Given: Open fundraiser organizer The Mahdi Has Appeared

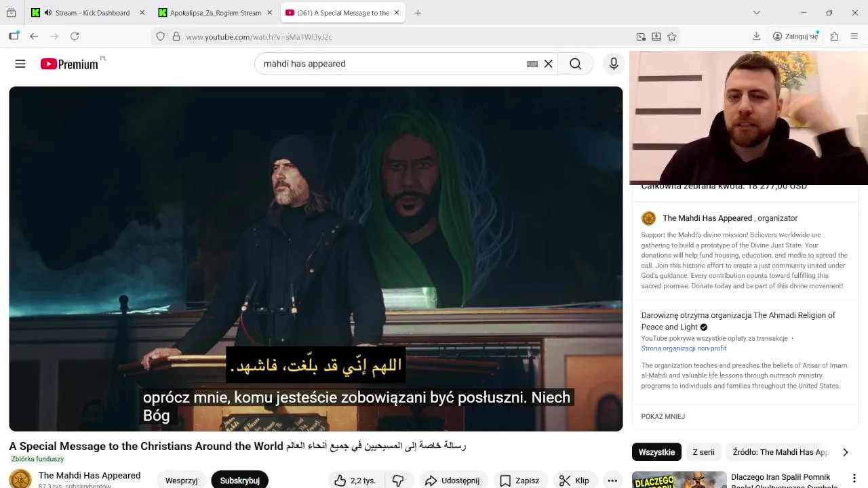Looking at the screenshot, I should (707, 218).
